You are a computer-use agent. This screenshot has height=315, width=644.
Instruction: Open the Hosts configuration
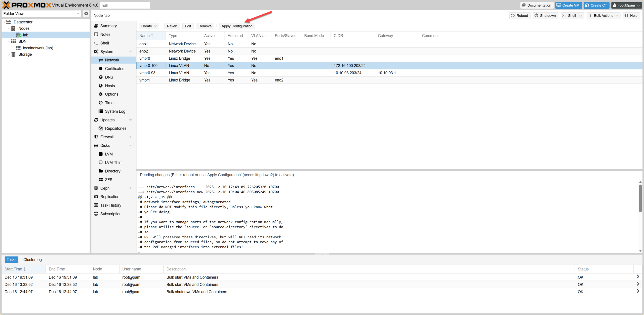point(110,86)
